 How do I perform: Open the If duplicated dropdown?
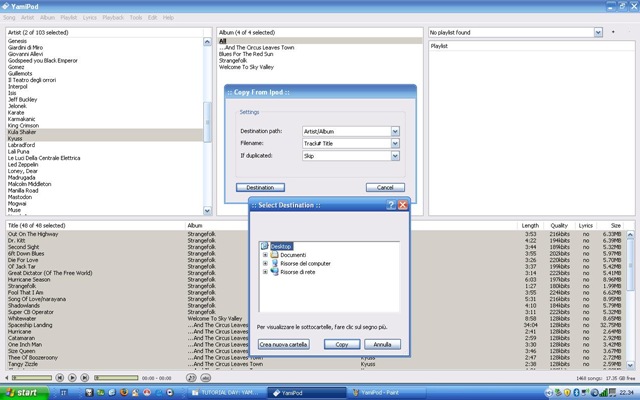[395, 158]
